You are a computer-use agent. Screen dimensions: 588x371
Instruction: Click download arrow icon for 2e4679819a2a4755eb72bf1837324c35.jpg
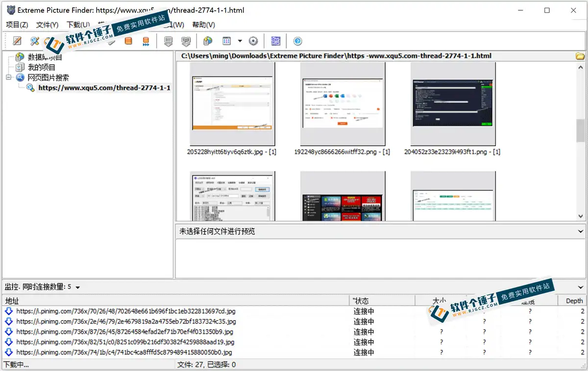(9, 322)
